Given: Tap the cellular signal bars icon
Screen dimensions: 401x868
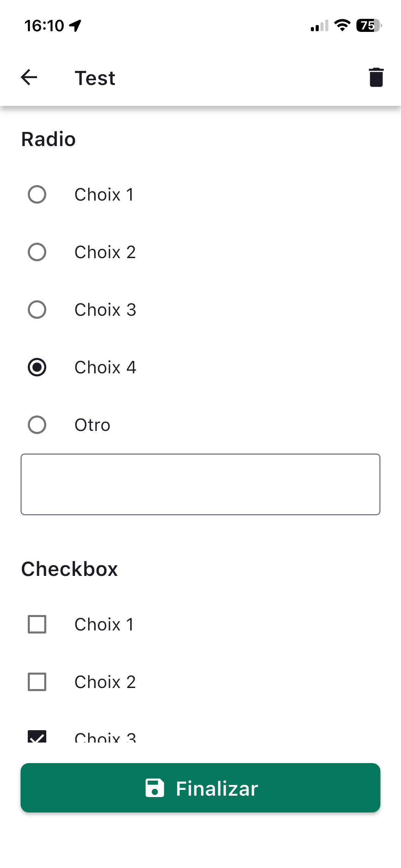Looking at the screenshot, I should (319, 26).
